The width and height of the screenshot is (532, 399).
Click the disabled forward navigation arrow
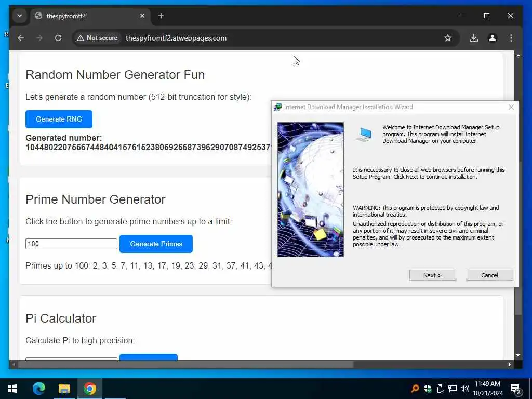click(x=39, y=38)
